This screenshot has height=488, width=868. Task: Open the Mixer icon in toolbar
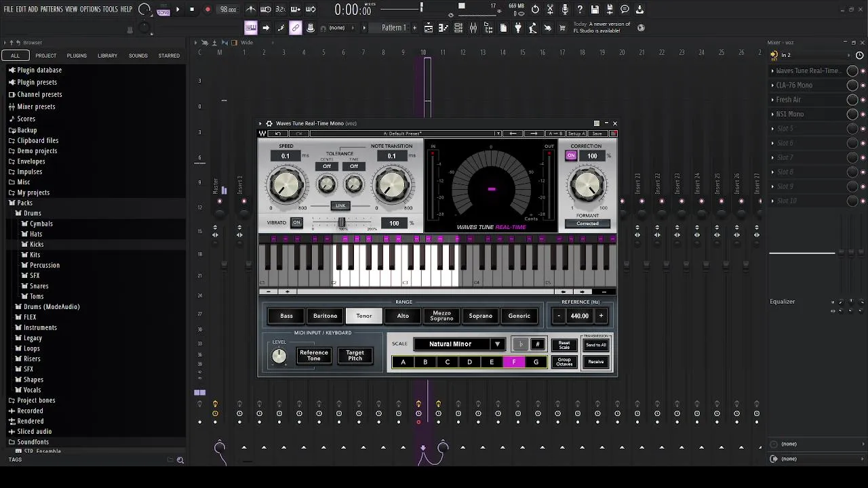[473, 28]
